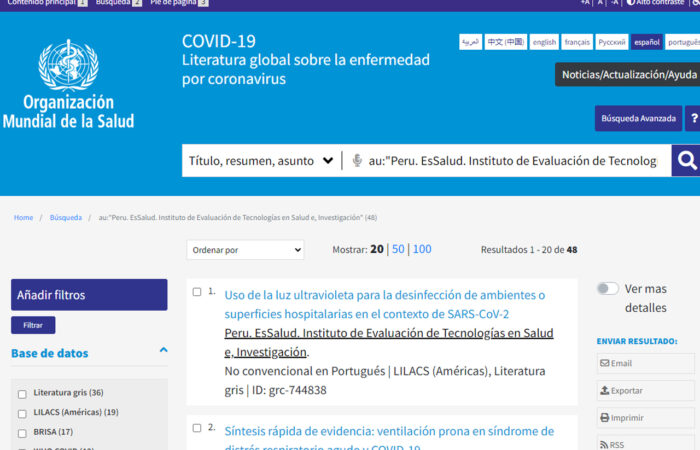The image size is (700, 450).
Task: Submit search with the magnifying glass button
Action: point(687,160)
